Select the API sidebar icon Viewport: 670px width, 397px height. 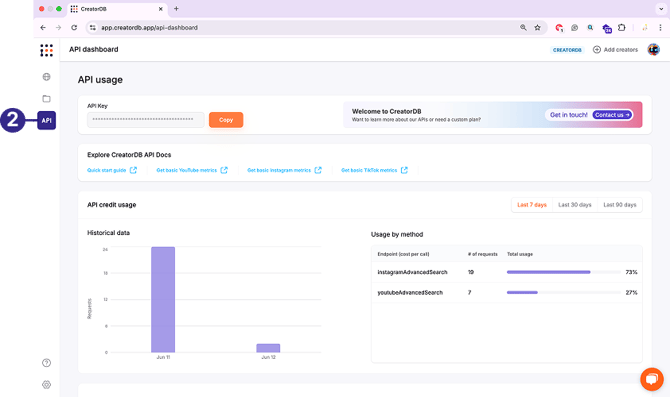coord(47,121)
